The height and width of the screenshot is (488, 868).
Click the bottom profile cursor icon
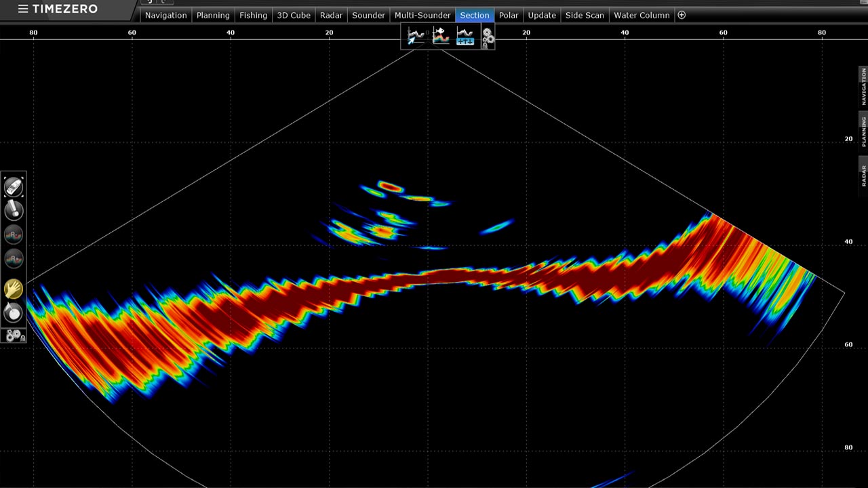[x=416, y=36]
